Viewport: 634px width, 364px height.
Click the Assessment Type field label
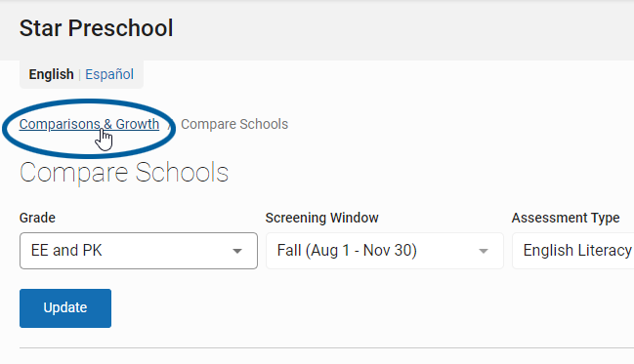point(566,218)
